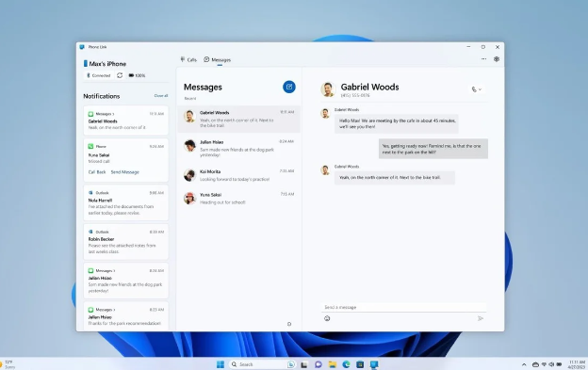Image resolution: width=588 pixels, height=370 pixels.
Task: Open Microsoft Edge from the taskbar
Action: click(x=346, y=364)
